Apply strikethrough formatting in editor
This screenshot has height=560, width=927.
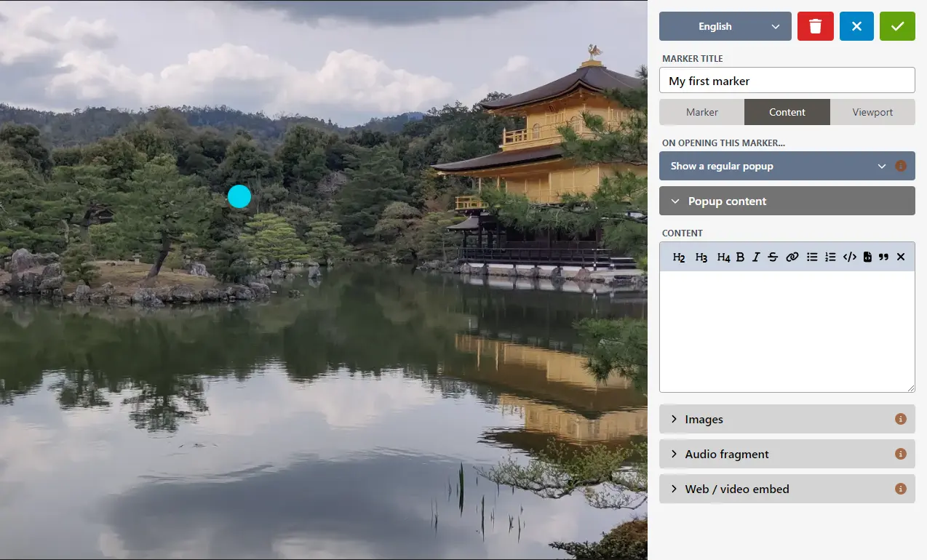coord(773,257)
